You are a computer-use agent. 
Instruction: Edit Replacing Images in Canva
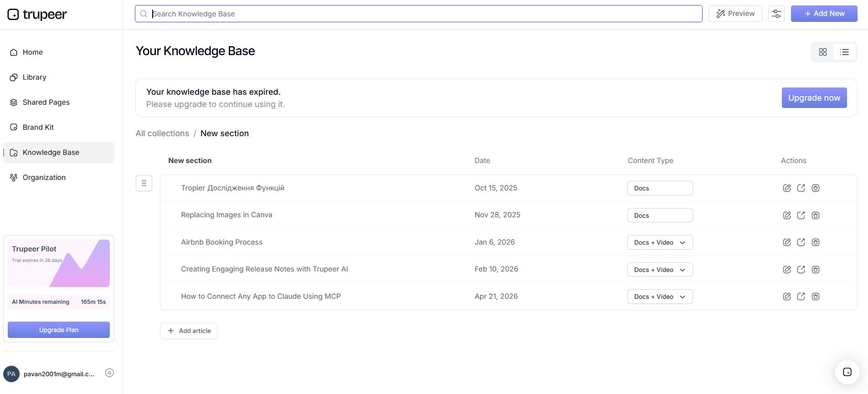787,215
